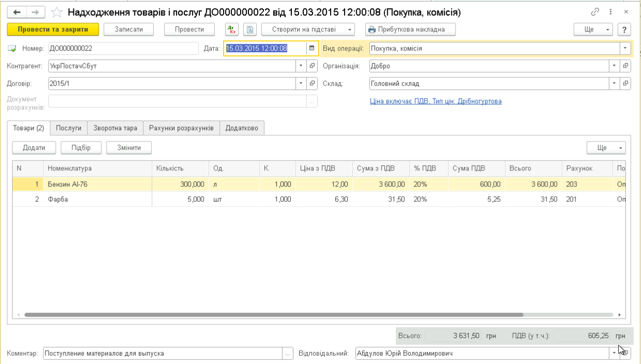Expand the Договір dropdown list
Screen dimensions: 641x364
301,84
